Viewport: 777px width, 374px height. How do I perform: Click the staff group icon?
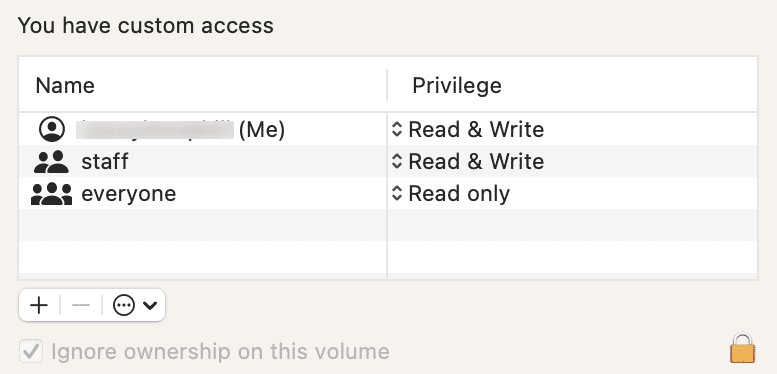tap(52, 161)
